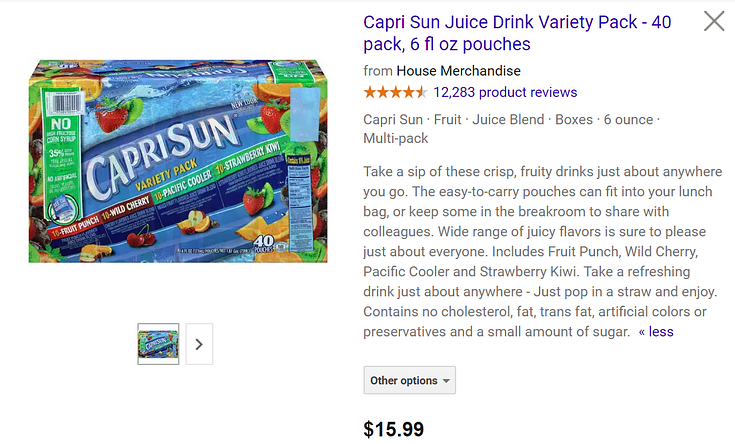Screen dimensions: 735x444
Task: Visit the House Merchandise seller
Action: click(458, 71)
